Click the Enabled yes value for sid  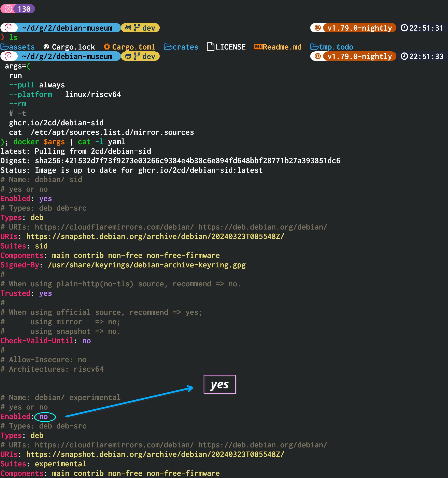click(45, 199)
